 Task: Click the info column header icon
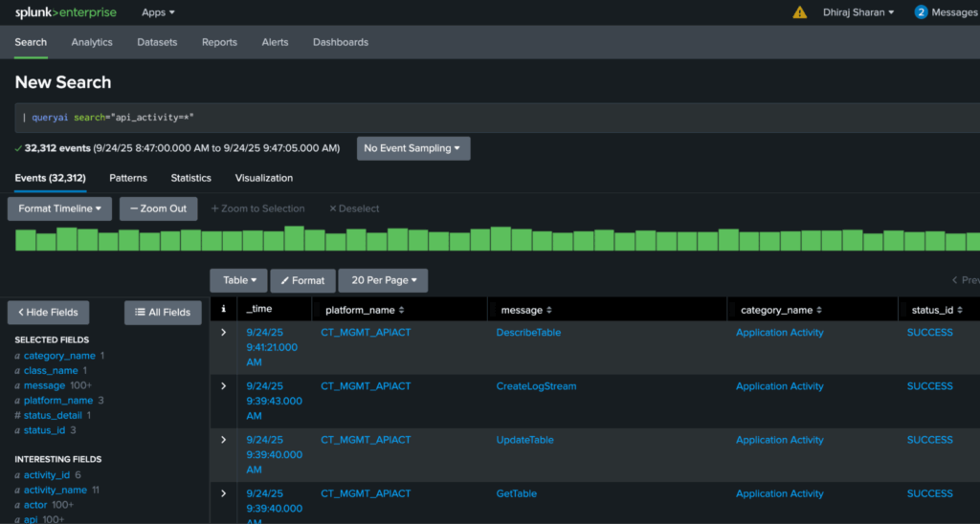tap(224, 309)
